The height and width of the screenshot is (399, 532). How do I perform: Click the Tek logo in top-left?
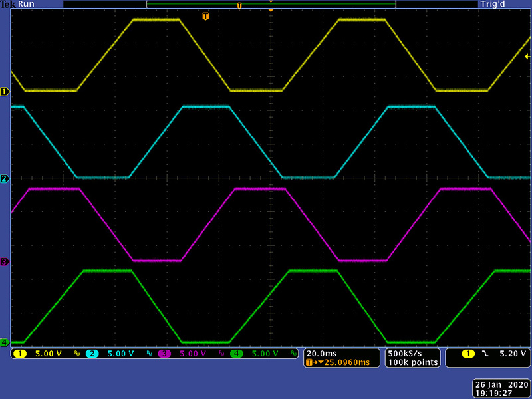(x=7, y=4)
